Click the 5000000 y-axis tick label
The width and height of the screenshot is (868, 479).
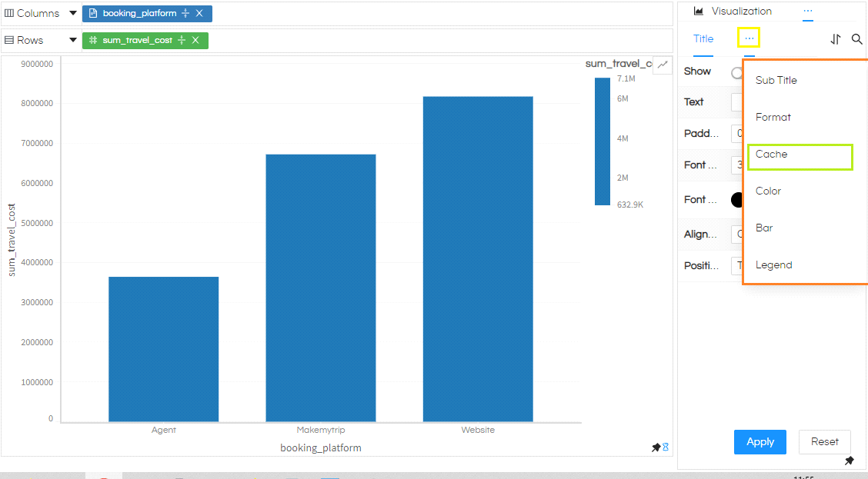point(37,223)
